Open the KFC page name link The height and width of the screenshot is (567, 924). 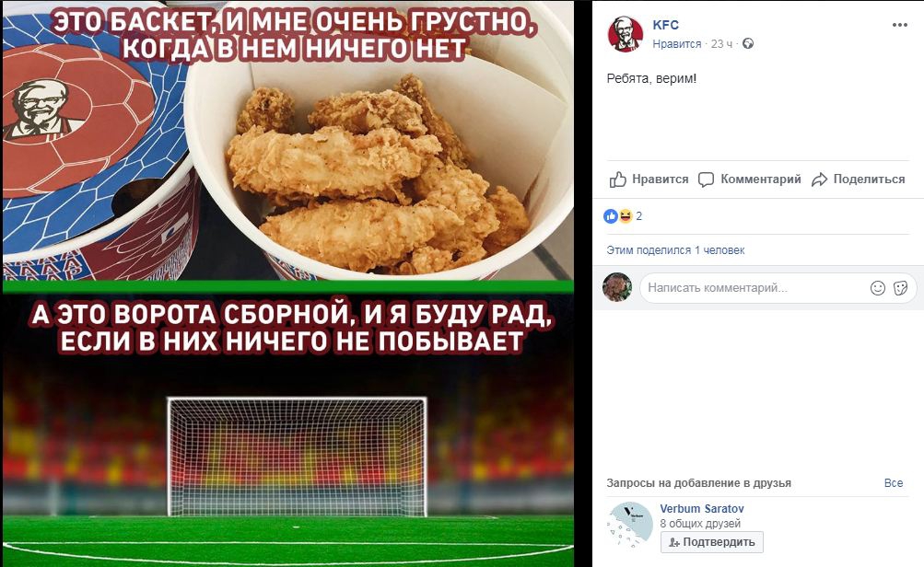pyautogui.click(x=666, y=25)
